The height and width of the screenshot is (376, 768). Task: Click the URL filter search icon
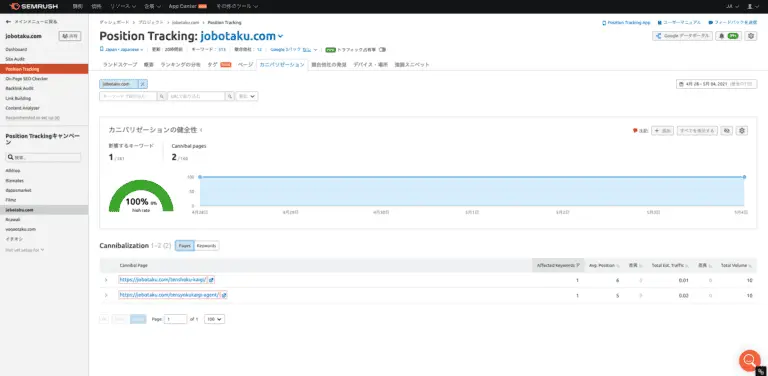229,96
